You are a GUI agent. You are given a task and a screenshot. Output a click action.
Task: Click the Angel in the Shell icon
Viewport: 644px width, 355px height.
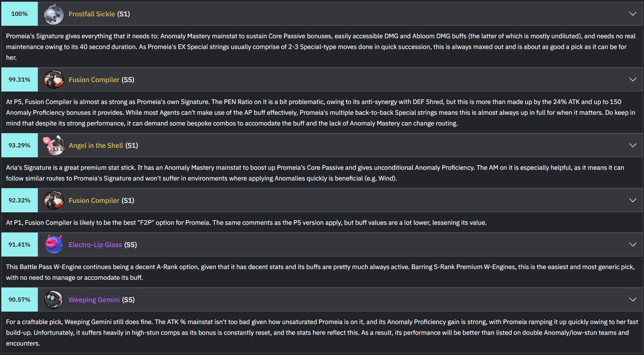(54, 145)
